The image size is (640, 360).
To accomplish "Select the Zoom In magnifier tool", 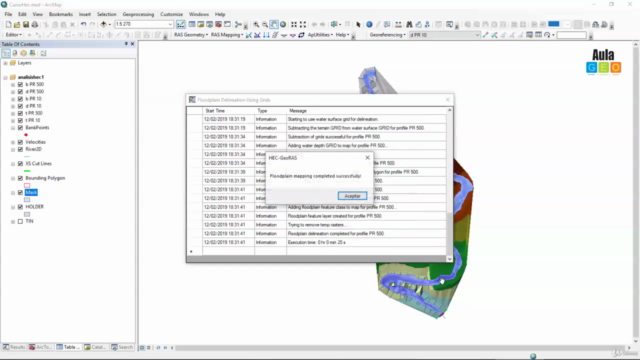I will click(x=256, y=24).
